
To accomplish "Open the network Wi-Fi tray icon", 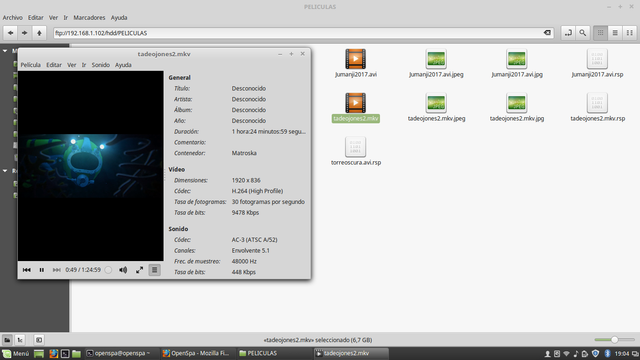I will coord(566,353).
